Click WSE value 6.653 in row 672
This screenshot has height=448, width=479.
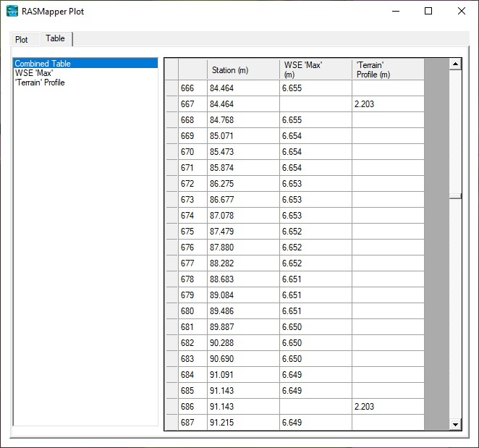315,183
